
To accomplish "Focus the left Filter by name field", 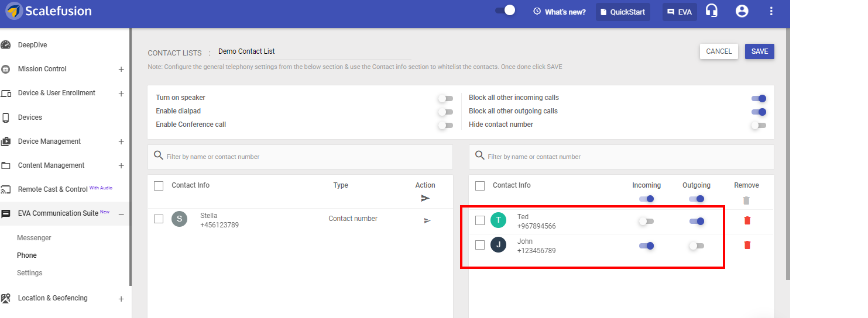I will point(300,157).
